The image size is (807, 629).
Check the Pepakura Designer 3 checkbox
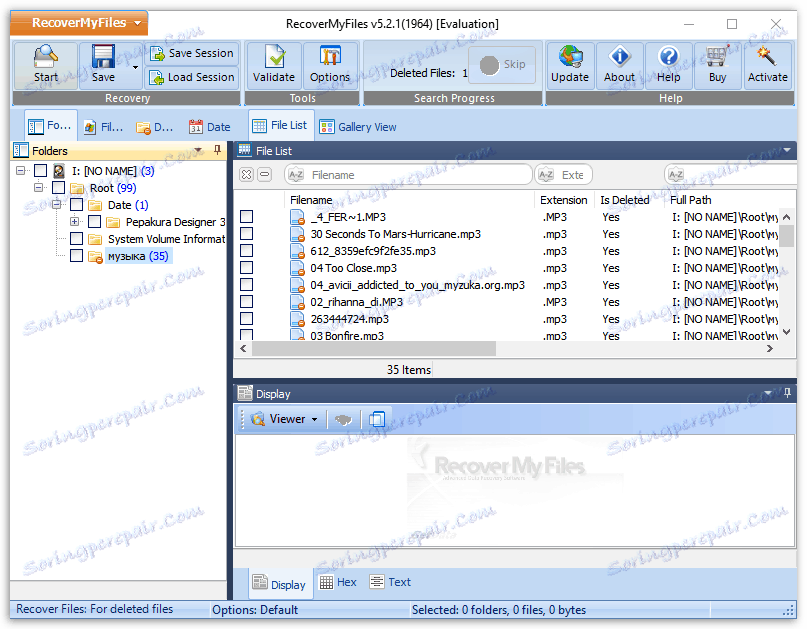coord(95,221)
